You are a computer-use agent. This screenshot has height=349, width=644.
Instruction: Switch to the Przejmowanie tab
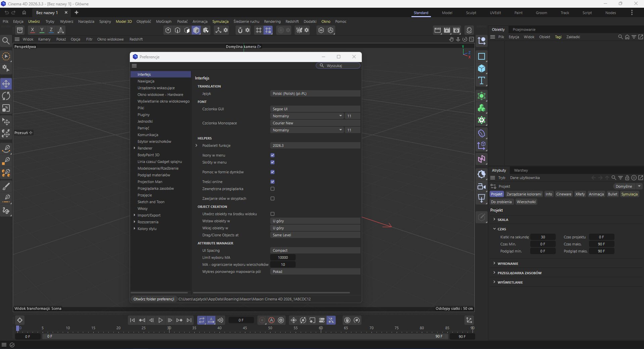click(x=524, y=30)
